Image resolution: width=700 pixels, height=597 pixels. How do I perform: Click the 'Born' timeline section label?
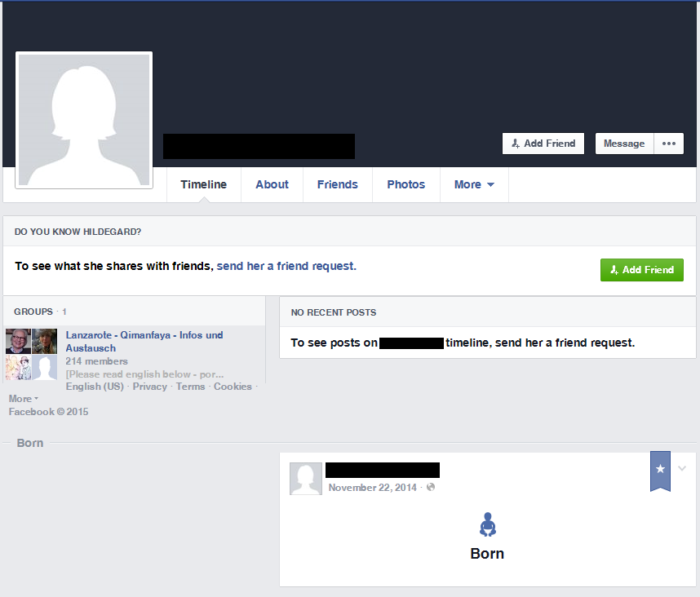tap(30, 443)
